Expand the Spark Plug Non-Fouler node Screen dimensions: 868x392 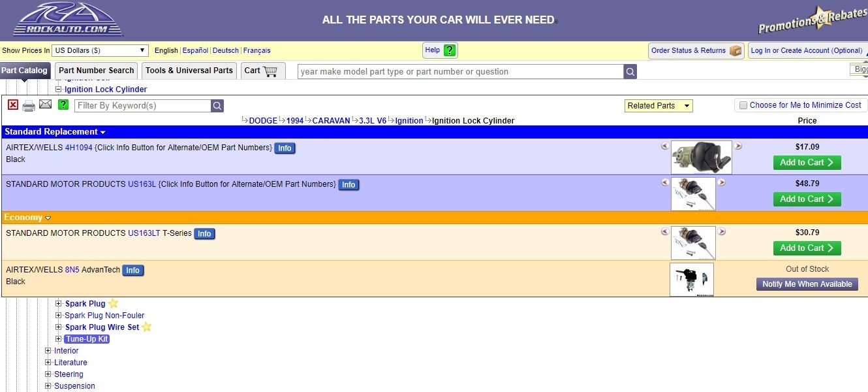59,316
